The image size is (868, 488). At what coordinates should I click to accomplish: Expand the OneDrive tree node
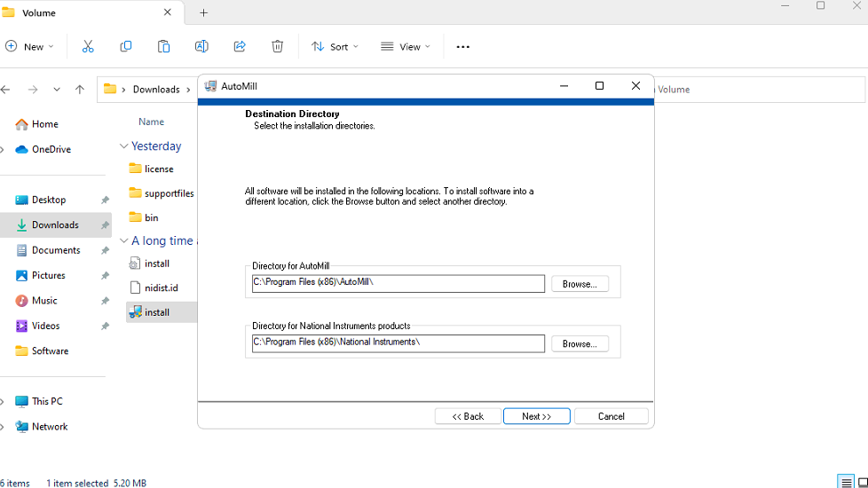(2, 149)
